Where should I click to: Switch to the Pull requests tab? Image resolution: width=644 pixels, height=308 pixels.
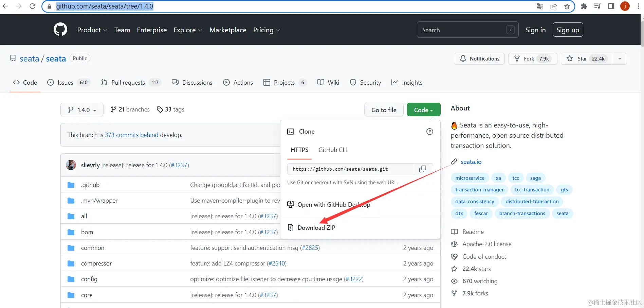131,82
